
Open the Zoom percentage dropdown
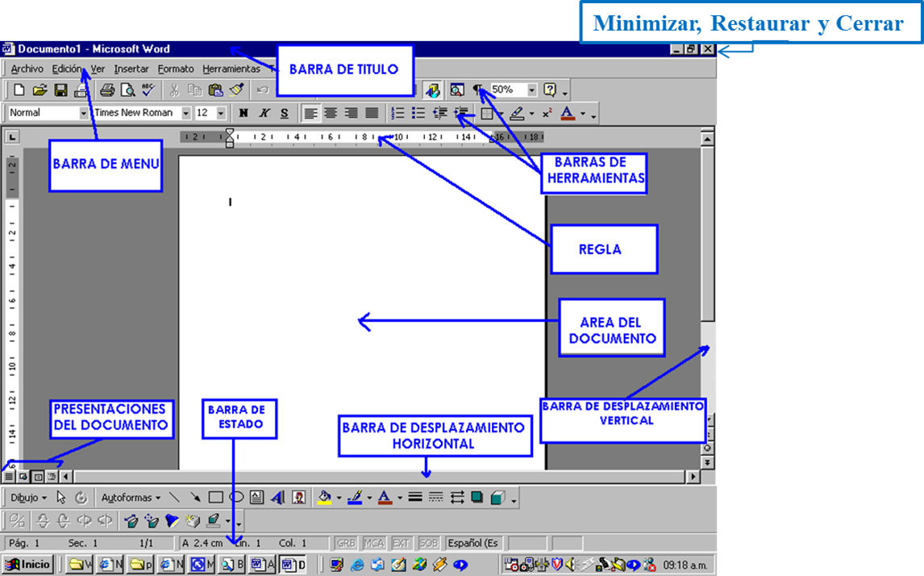[x=531, y=90]
